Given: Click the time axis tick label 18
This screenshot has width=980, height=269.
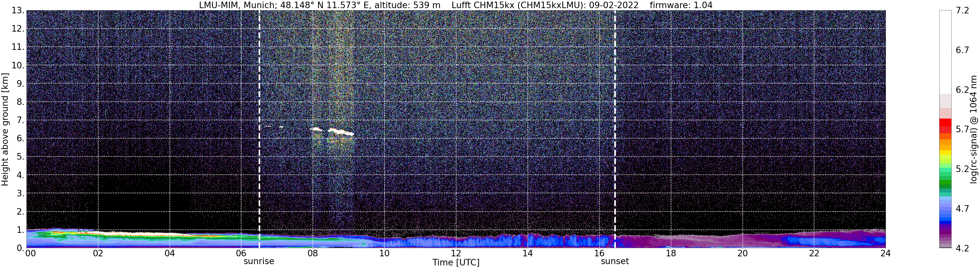Looking at the screenshot, I should click(671, 253).
